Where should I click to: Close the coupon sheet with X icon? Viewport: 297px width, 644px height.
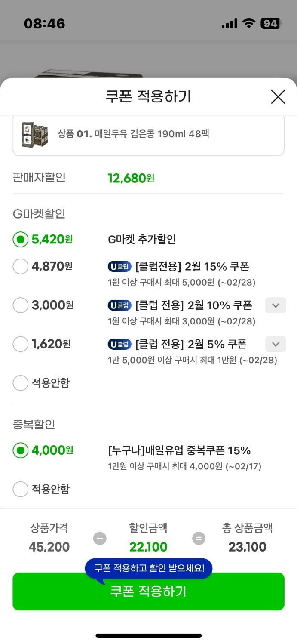(278, 97)
